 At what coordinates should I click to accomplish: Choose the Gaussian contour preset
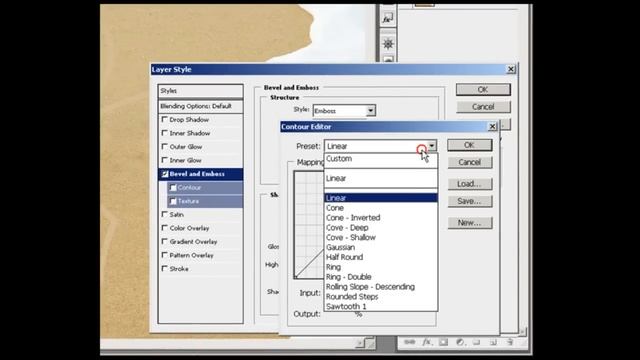tap(381, 247)
